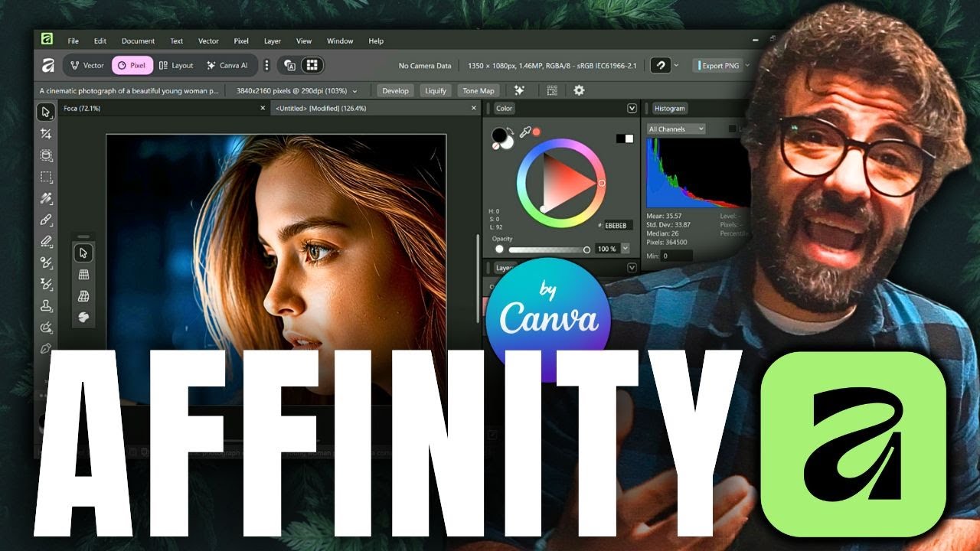
Task: Click the Affinity home icon beside Vector
Action: click(47, 66)
